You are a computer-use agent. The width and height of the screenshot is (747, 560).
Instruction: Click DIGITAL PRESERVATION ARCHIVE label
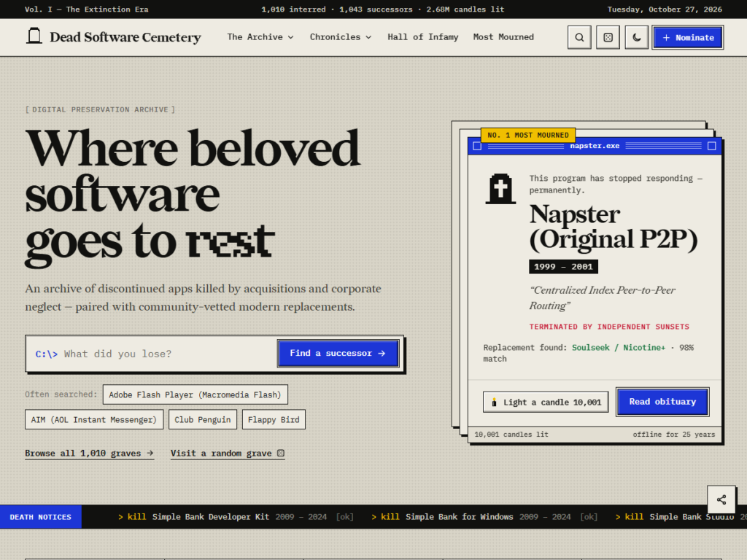(100, 109)
